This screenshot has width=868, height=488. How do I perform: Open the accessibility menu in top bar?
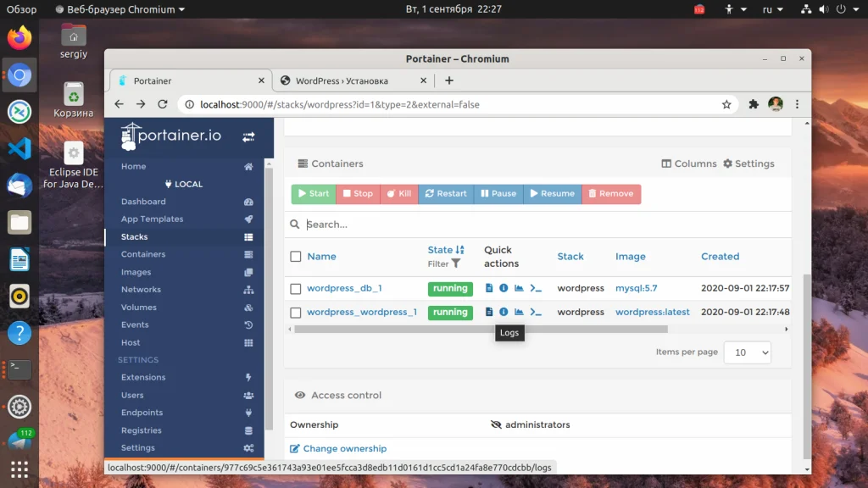[735, 9]
